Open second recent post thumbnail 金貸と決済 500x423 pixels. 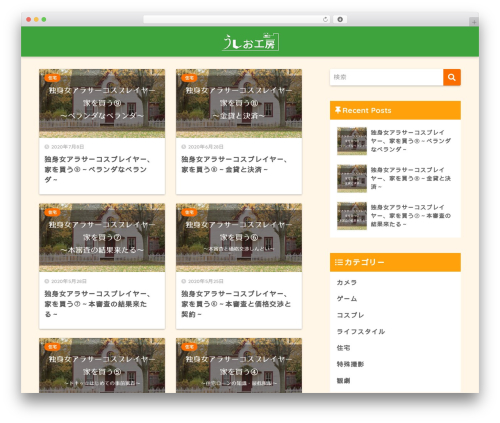(352, 178)
